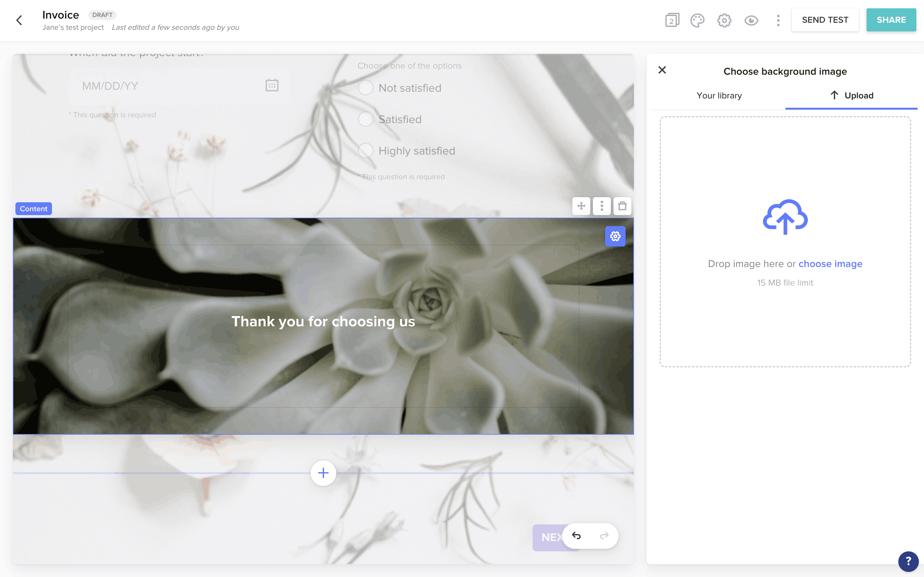Open survey settings via the gear icon
The width and height of the screenshot is (924, 577).
pyautogui.click(x=723, y=20)
